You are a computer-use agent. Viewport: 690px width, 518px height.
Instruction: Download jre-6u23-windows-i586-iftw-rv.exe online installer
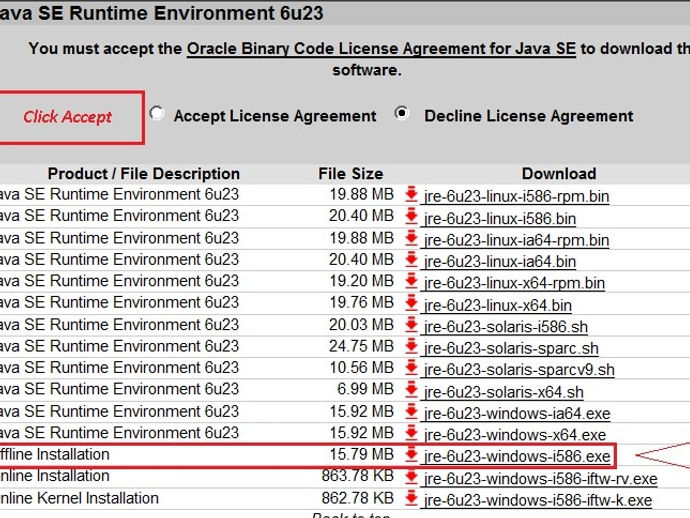pyautogui.click(x=540, y=479)
